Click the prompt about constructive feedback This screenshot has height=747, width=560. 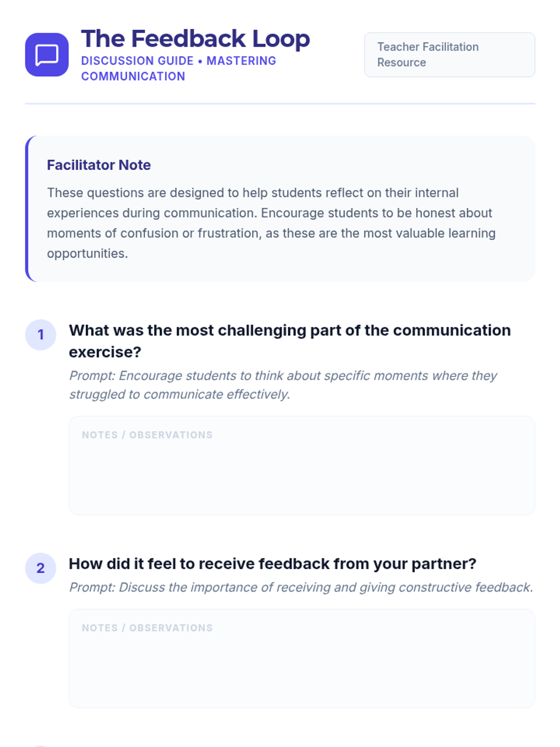click(x=301, y=587)
